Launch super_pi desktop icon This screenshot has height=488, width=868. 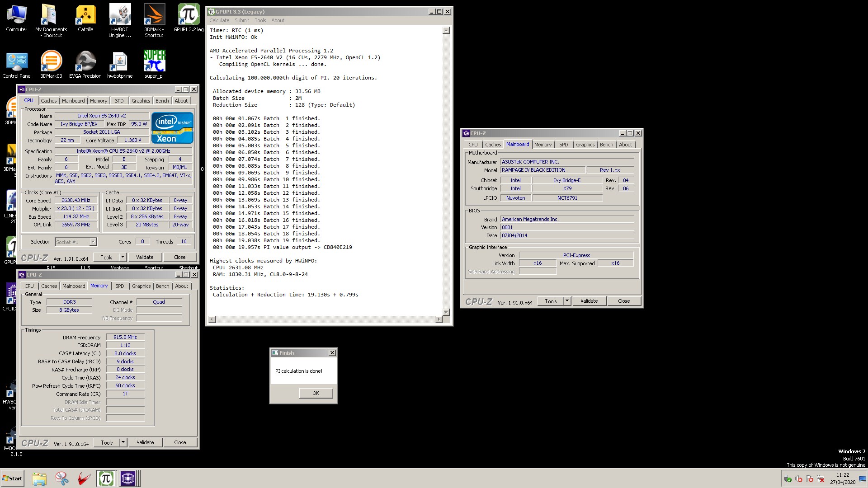pos(154,65)
